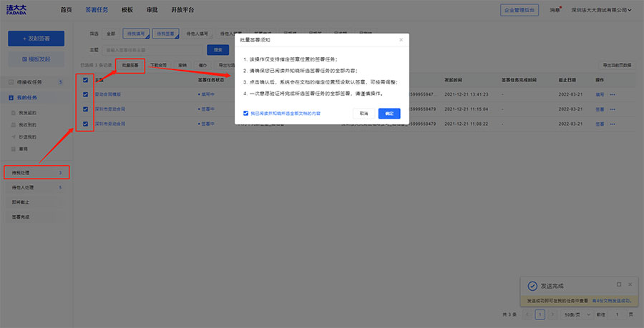Viewport: 644px width, 328px height.
Task: Open the 深圳法大大测试有限公司 account dropdown
Action: pos(601,10)
